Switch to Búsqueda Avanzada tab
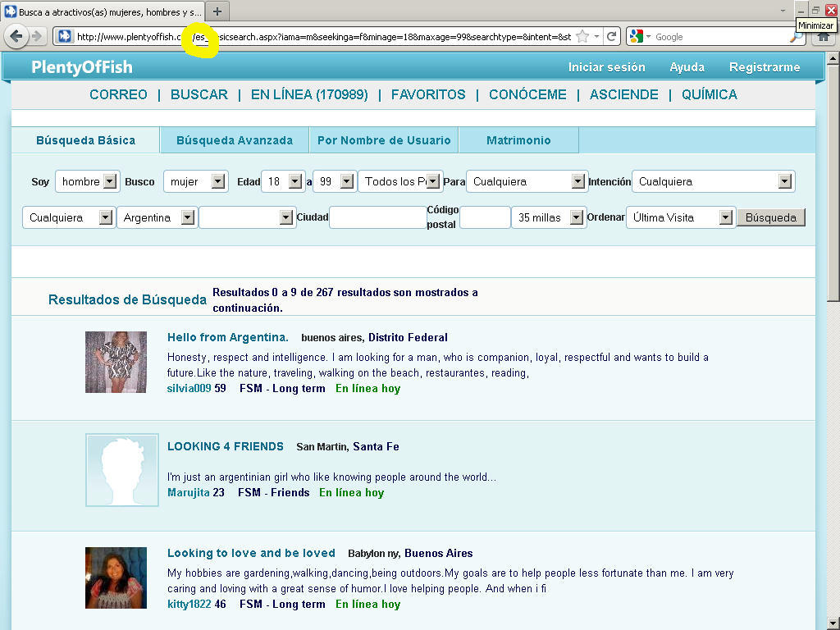This screenshot has height=630, width=840. point(235,140)
